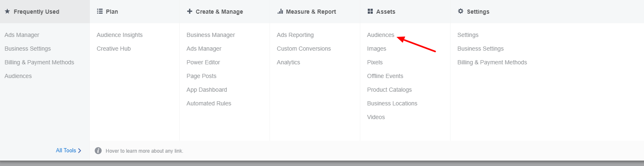Click the gear icon beside Settings header

click(x=461, y=12)
